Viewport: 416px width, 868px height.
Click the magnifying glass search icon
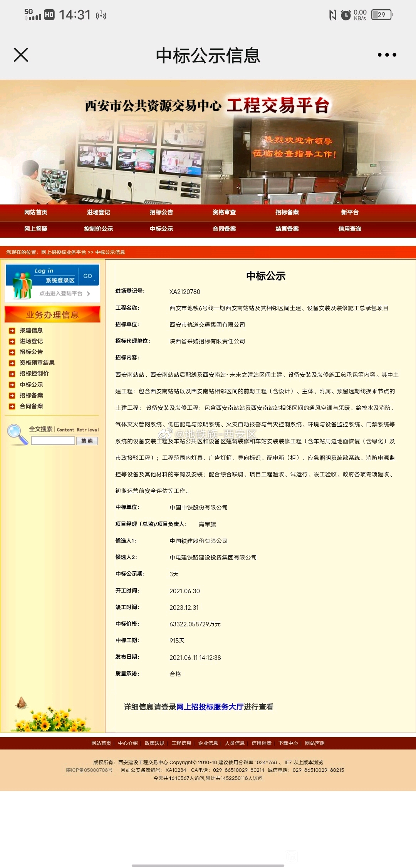[x=17, y=434]
